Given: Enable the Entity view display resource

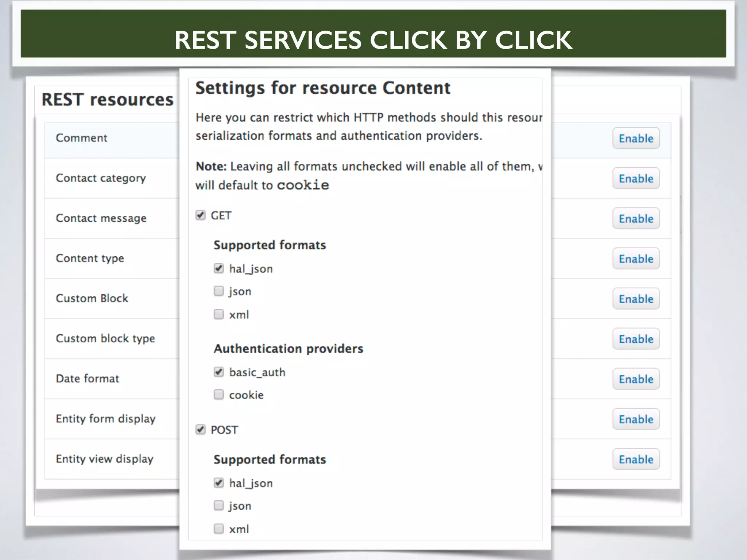Looking at the screenshot, I should click(x=636, y=459).
